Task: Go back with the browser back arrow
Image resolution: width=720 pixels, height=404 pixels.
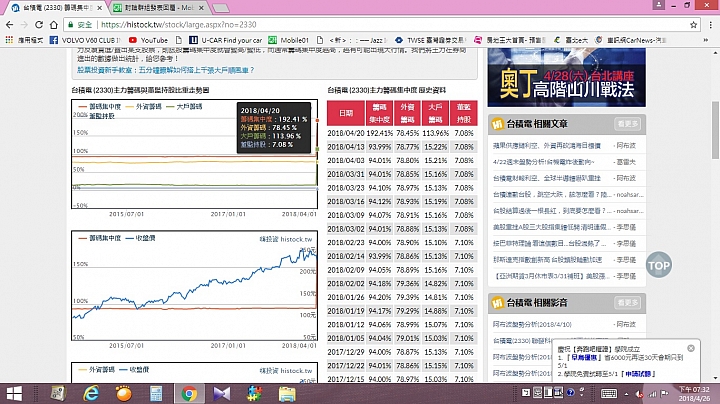Action: coord(10,25)
